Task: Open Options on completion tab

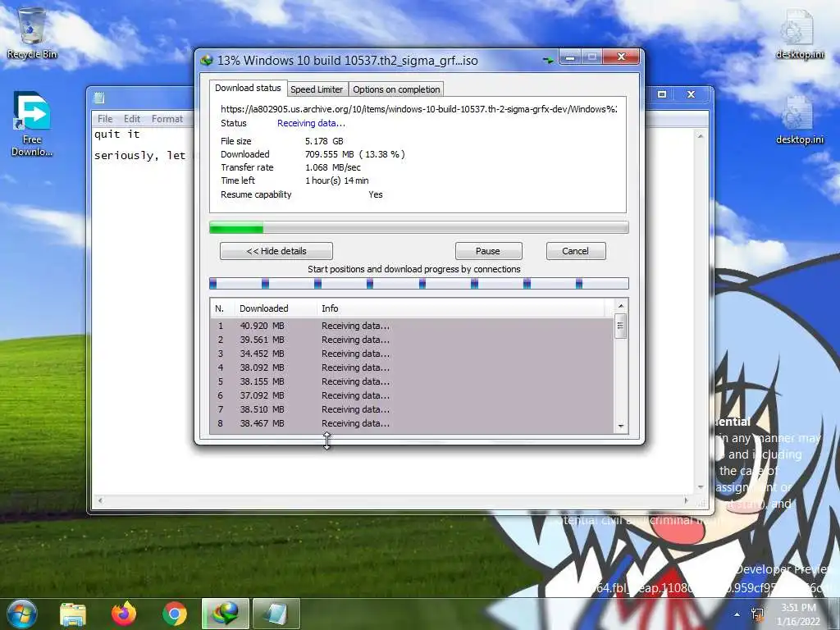Action: tap(396, 89)
